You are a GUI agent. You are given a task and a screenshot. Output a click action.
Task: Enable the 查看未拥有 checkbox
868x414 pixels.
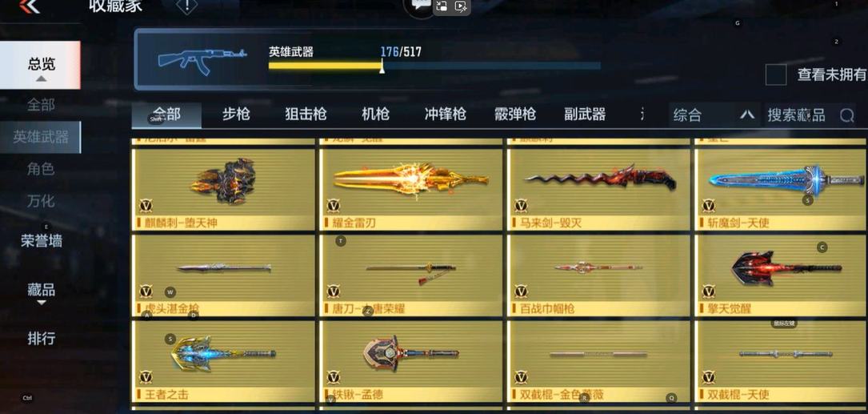tap(775, 74)
